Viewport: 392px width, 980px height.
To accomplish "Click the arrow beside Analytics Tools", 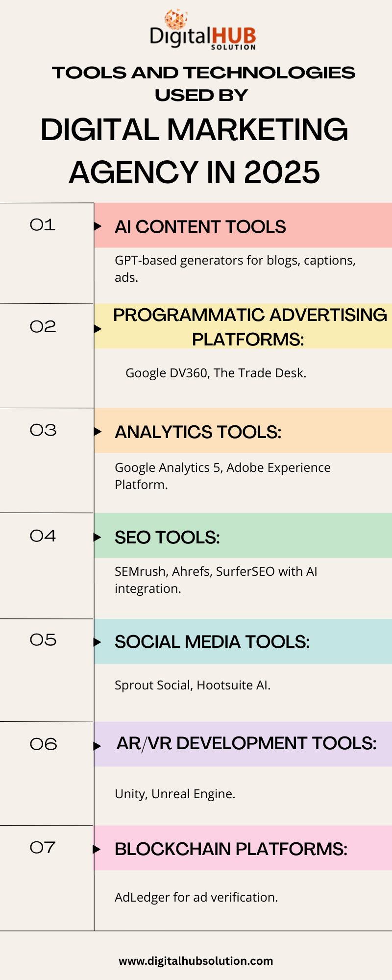I will (98, 432).
